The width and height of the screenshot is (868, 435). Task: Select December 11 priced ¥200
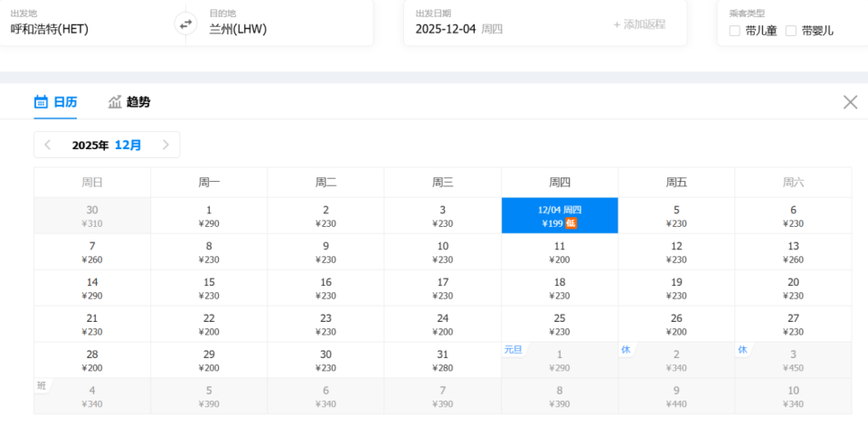560,251
